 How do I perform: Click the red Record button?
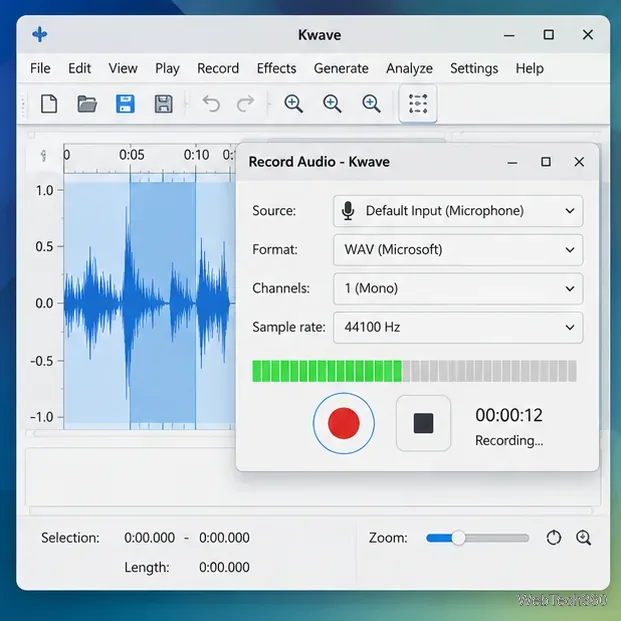(343, 423)
